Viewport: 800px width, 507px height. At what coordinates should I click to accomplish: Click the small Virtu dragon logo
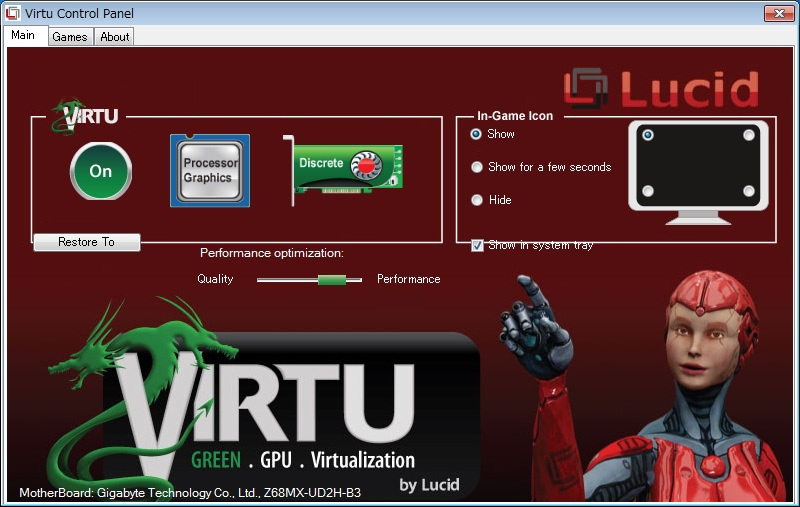click(x=85, y=116)
